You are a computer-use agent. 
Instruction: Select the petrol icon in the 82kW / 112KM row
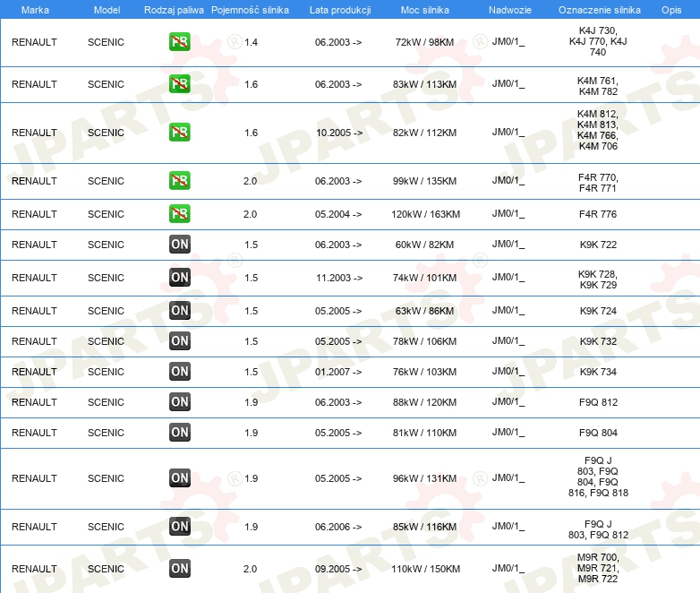point(179,133)
